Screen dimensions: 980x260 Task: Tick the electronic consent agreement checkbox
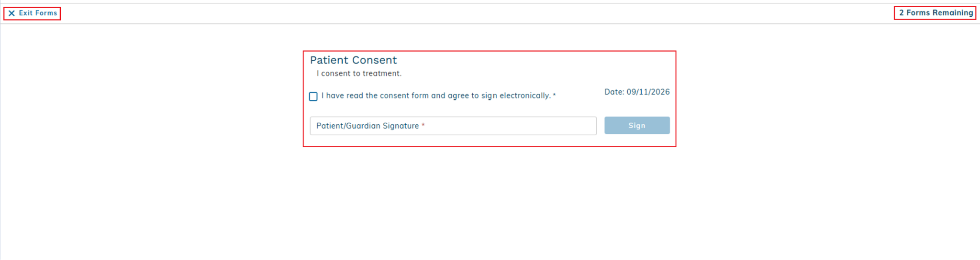(x=313, y=97)
